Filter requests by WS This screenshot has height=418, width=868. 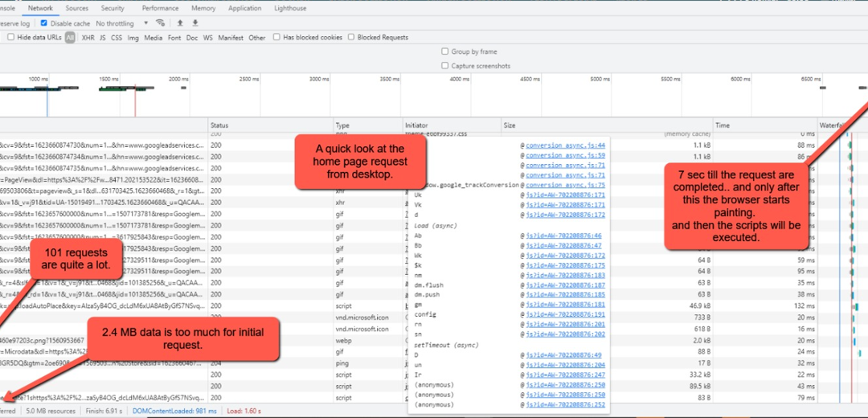point(207,38)
